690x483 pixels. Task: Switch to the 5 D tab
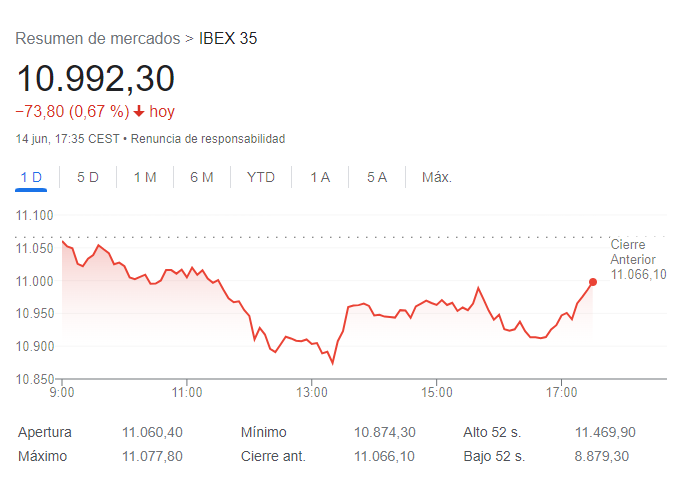click(88, 177)
